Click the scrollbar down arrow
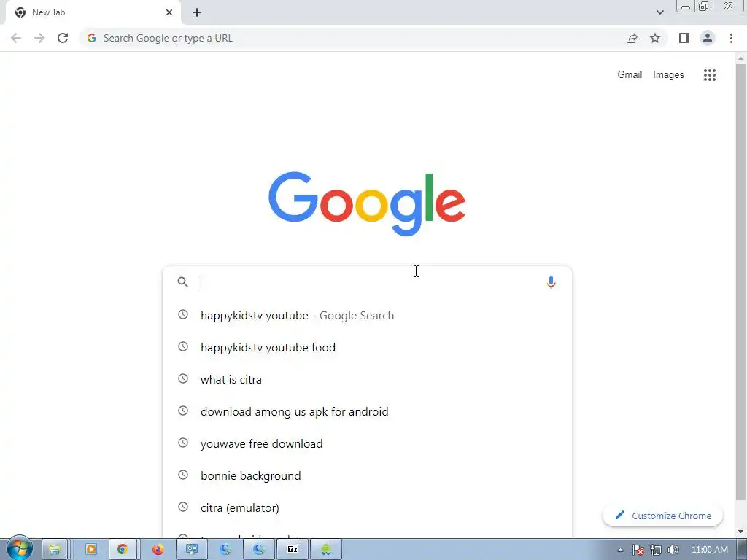 click(x=740, y=531)
